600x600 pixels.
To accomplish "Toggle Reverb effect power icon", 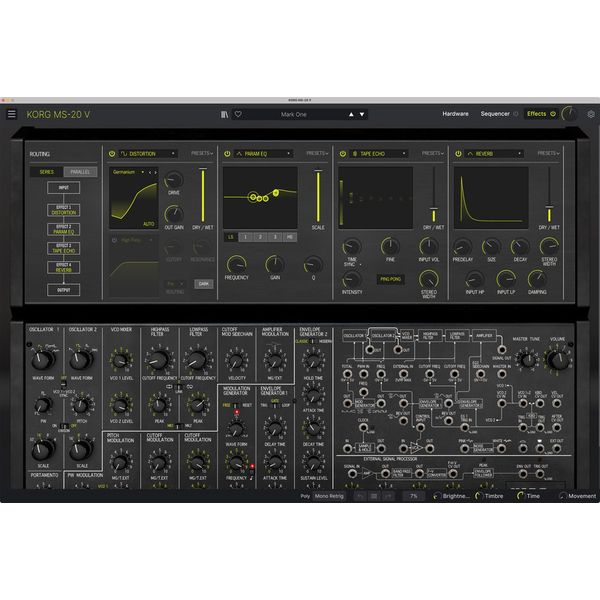I will tap(458, 154).
